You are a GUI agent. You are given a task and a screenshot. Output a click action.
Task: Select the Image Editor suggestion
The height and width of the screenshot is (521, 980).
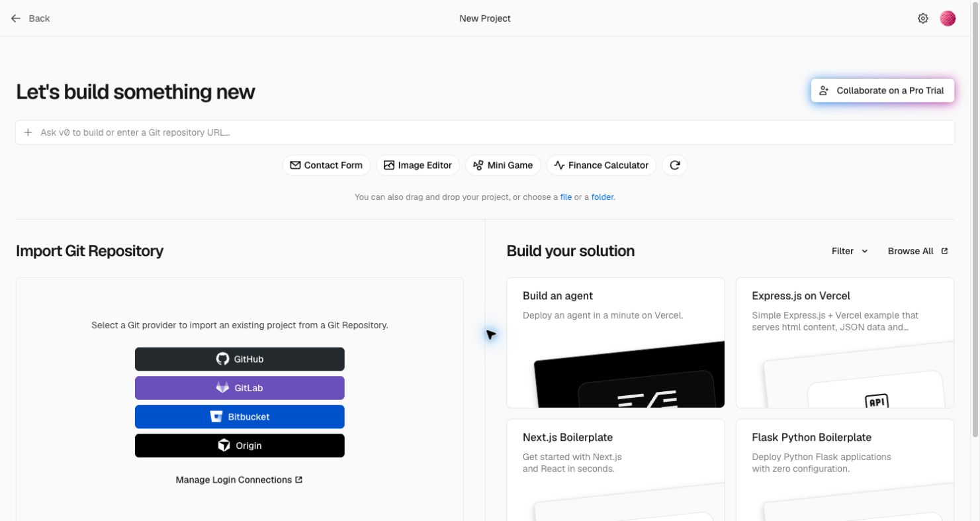[x=418, y=166]
